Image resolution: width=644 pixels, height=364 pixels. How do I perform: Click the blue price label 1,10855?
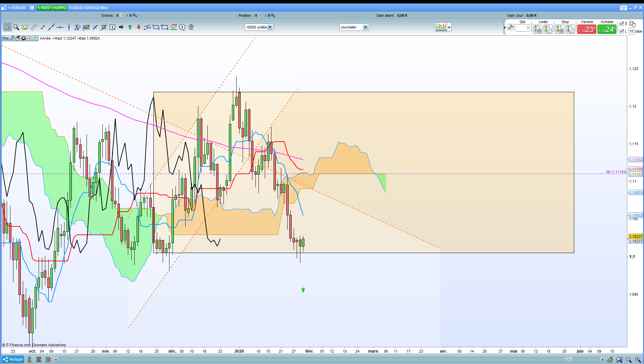pyautogui.click(x=636, y=192)
